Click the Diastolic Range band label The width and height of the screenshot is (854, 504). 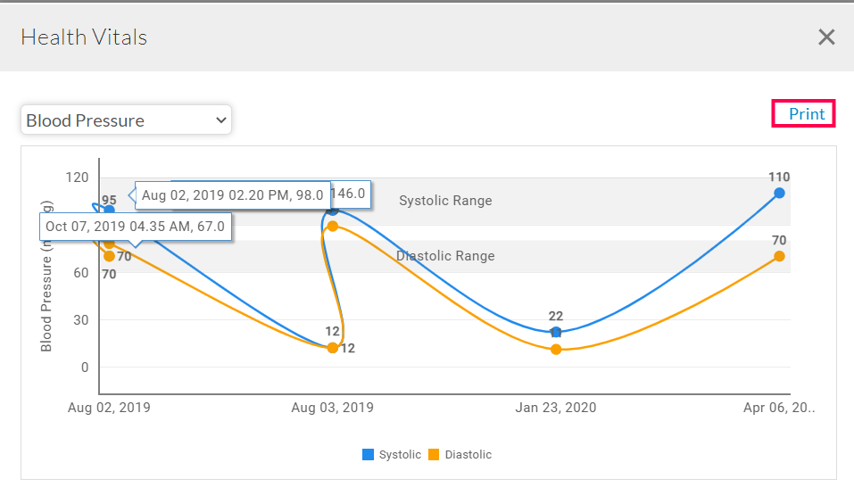[x=445, y=256]
